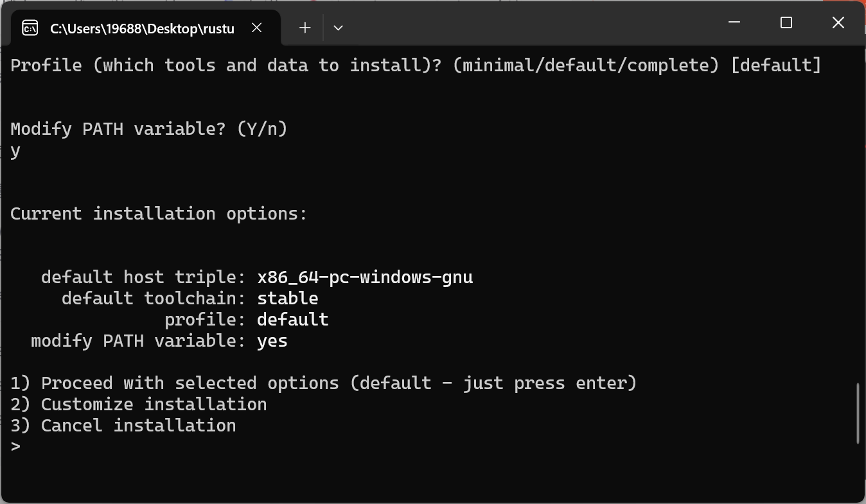Open a new terminal tab

coord(305,28)
